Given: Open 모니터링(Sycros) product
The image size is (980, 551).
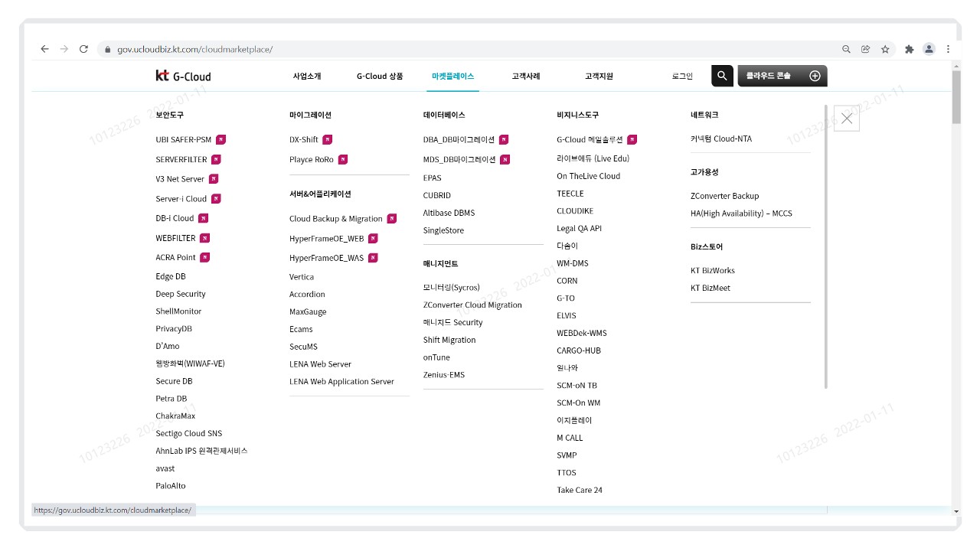Looking at the screenshot, I should tap(452, 287).
